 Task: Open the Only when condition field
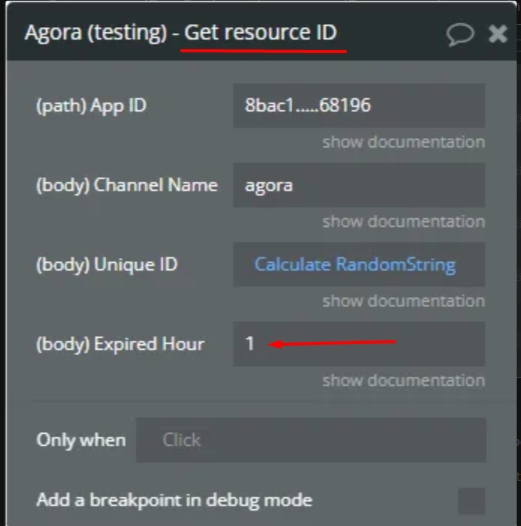[311, 440]
